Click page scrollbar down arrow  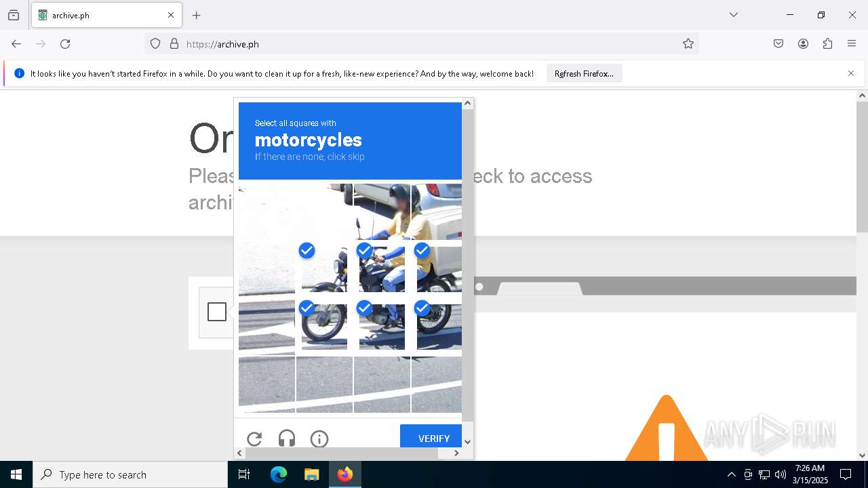[x=862, y=455]
